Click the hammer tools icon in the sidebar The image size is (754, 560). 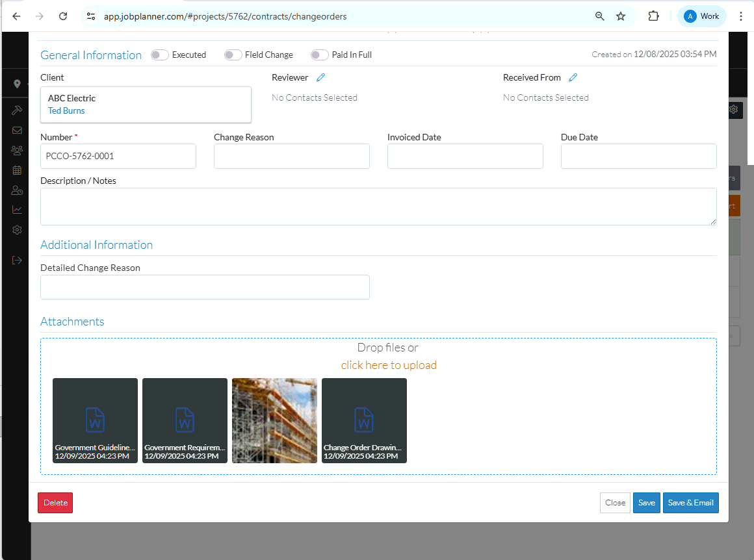pyautogui.click(x=17, y=110)
